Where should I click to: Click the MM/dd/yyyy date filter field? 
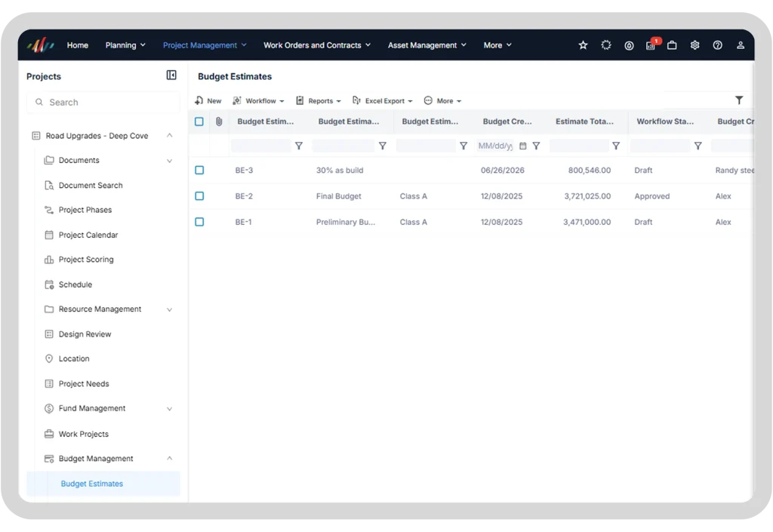pos(495,146)
